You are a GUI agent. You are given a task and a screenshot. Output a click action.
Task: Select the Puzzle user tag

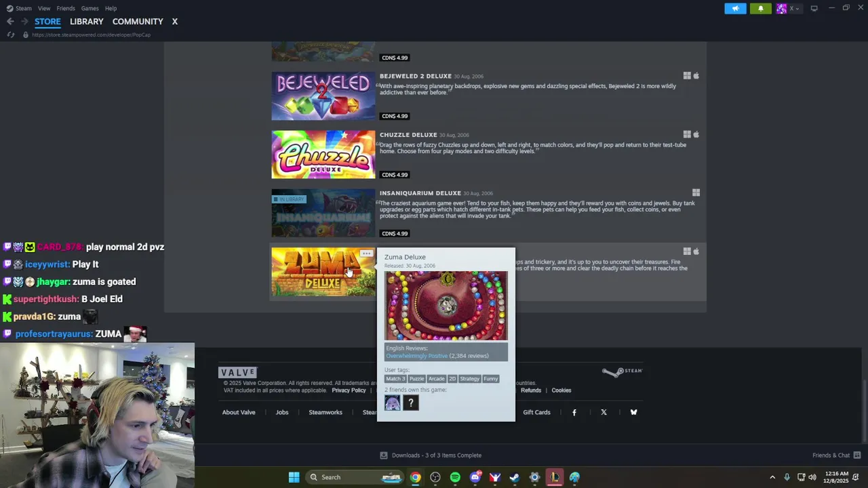(x=416, y=379)
